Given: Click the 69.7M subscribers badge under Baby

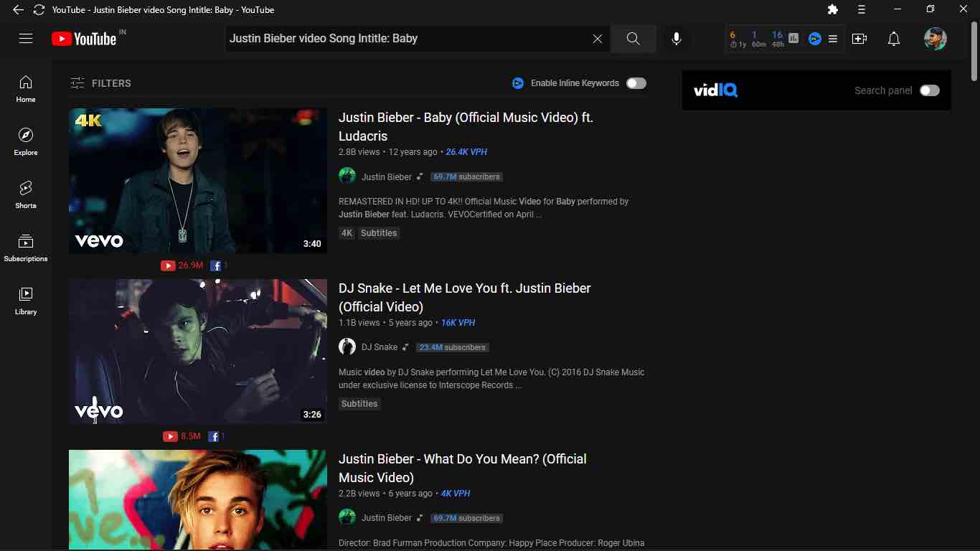Looking at the screenshot, I should [466, 176].
